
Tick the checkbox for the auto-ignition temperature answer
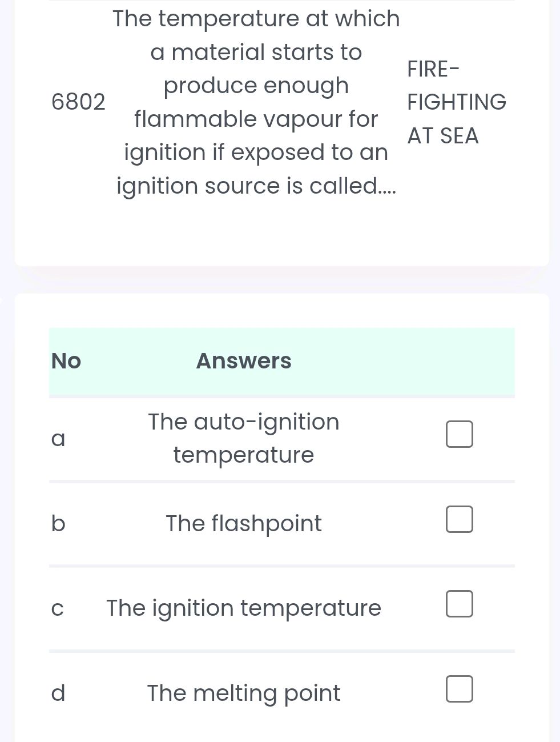[x=459, y=434]
